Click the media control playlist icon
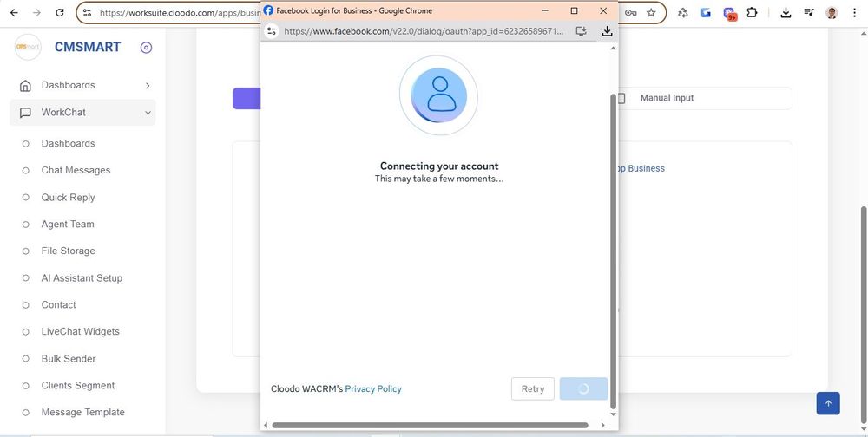 (x=809, y=13)
